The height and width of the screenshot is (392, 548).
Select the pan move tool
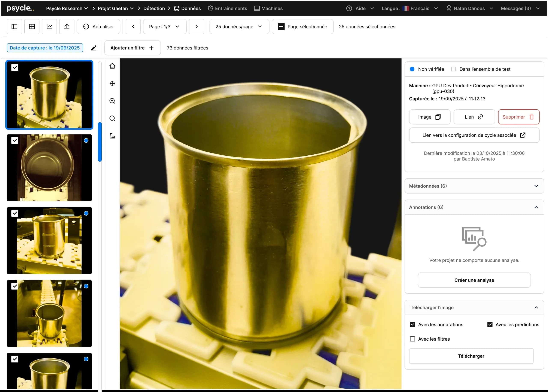point(112,83)
